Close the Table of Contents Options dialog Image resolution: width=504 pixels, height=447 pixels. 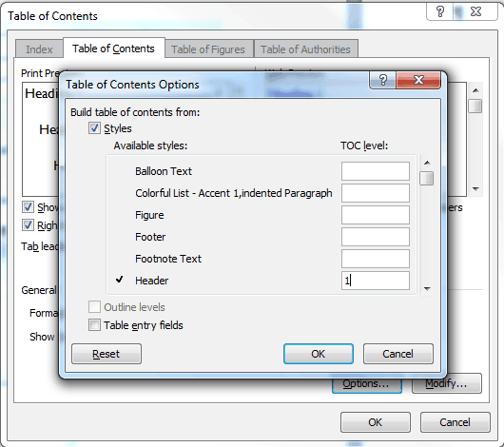pos(418,80)
